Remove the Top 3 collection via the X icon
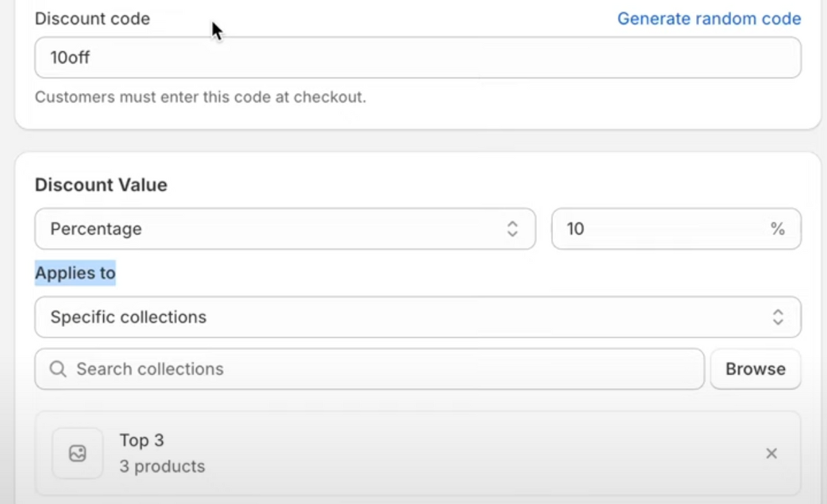The image size is (827, 504). click(x=771, y=454)
